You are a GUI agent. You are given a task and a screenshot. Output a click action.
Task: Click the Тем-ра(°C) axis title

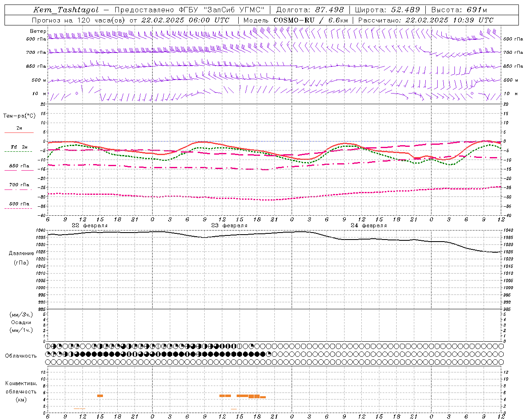point(19,116)
